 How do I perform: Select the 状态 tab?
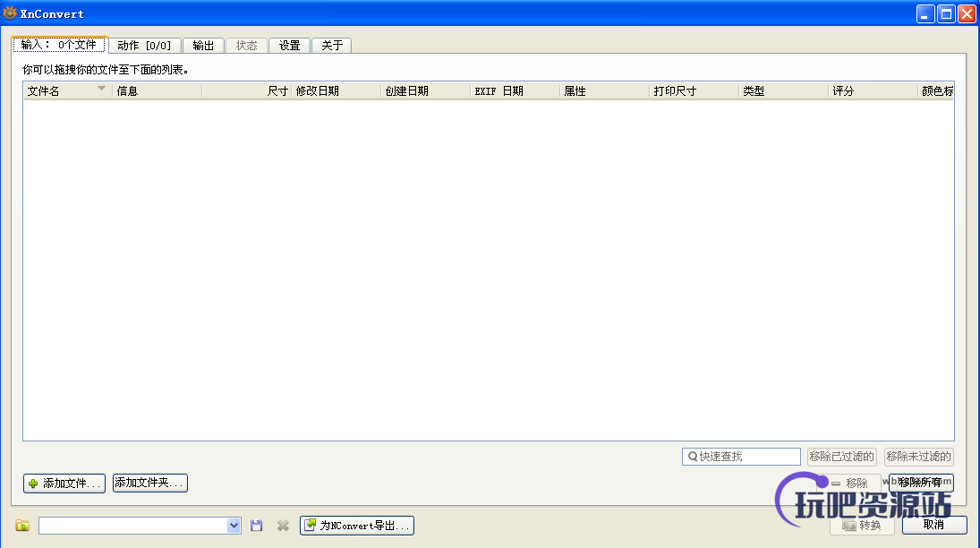[246, 46]
